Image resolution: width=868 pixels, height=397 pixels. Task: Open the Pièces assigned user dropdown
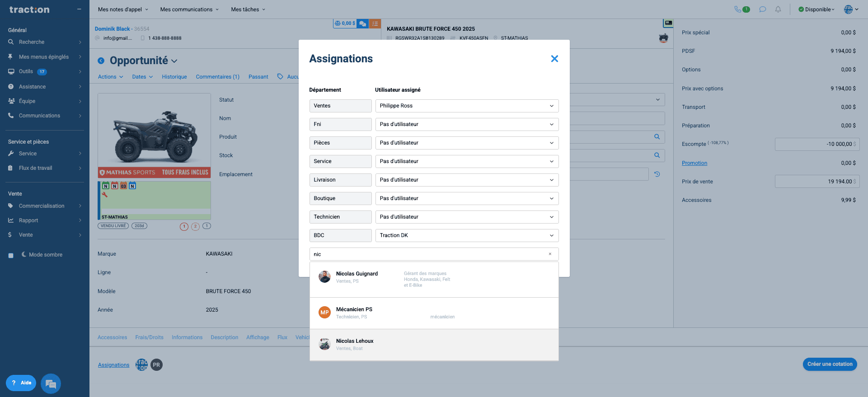pyautogui.click(x=467, y=143)
